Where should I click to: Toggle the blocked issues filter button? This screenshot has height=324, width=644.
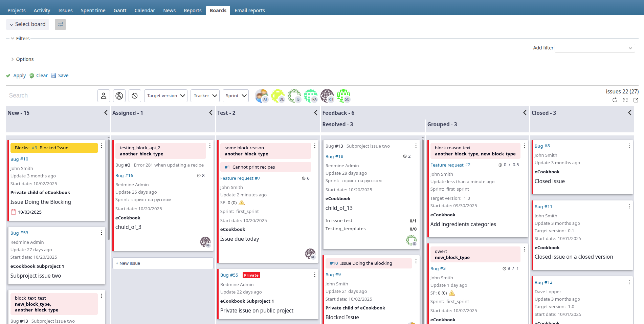(x=135, y=96)
